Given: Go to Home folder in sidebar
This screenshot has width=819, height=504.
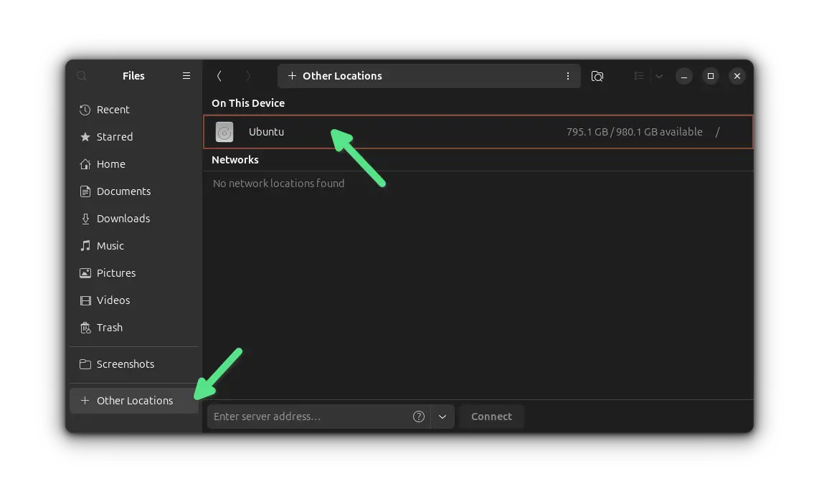Looking at the screenshot, I should pos(110,164).
